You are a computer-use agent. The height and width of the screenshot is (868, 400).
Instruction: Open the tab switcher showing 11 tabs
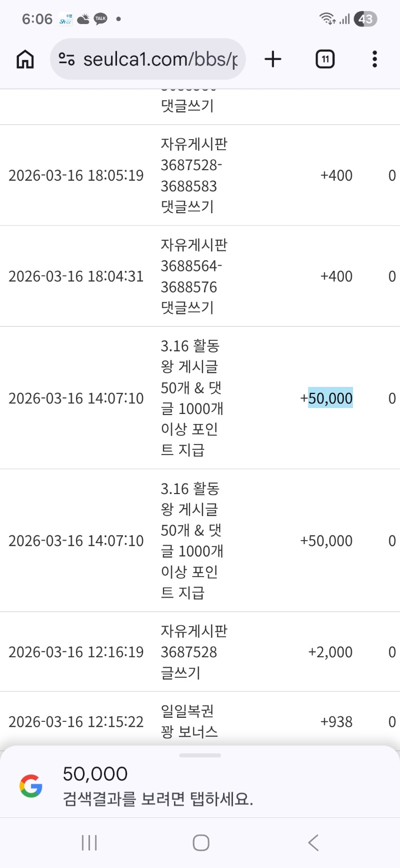(x=325, y=59)
